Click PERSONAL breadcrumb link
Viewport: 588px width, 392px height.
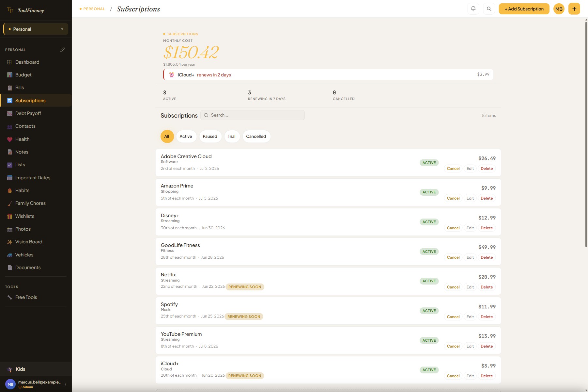[94, 9]
